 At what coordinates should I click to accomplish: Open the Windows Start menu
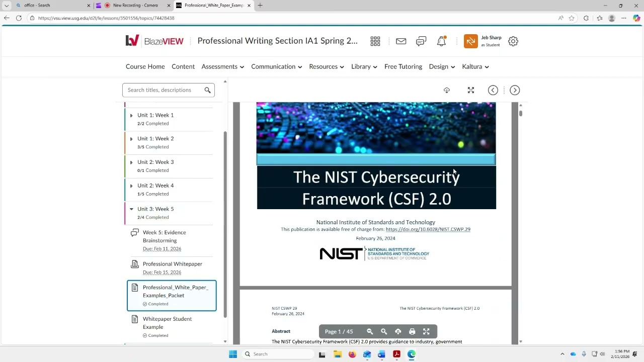[233, 354]
